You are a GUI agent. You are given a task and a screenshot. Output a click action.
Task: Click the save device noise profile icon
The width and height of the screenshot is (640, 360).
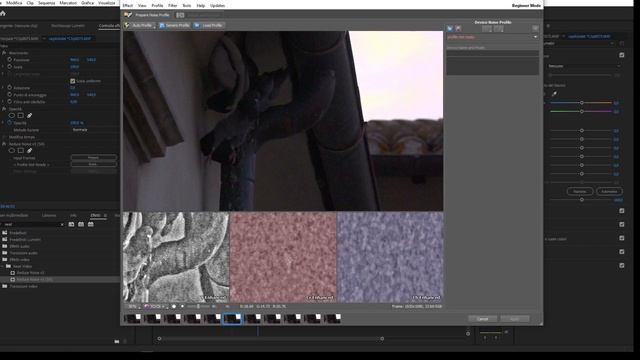point(458,29)
